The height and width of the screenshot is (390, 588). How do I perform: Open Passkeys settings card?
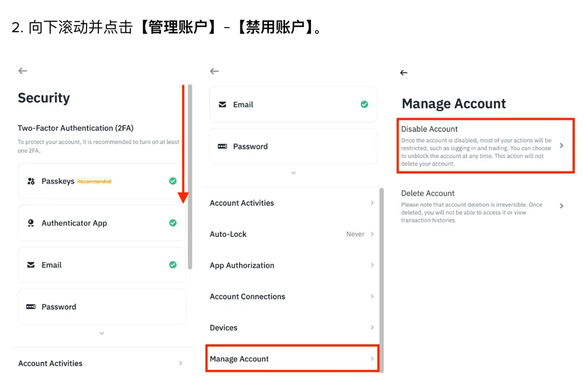pyautogui.click(x=102, y=181)
